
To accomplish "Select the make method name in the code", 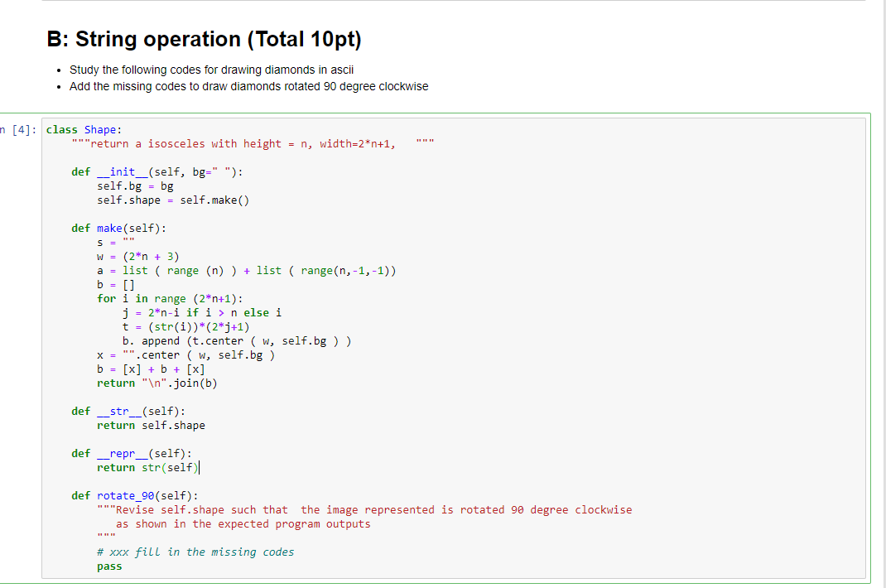I will 109,228.
